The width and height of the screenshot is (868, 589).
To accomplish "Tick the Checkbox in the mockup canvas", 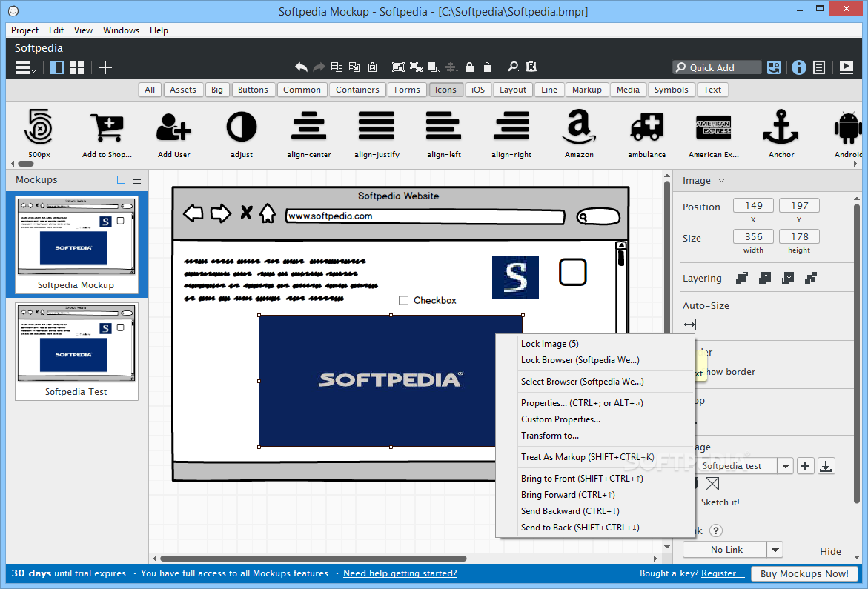I will pyautogui.click(x=403, y=300).
